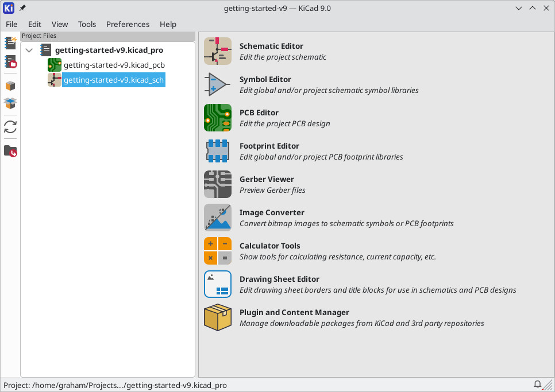555x392 pixels.
Task: Click the Gerber Viewer label
Action: 267,179
